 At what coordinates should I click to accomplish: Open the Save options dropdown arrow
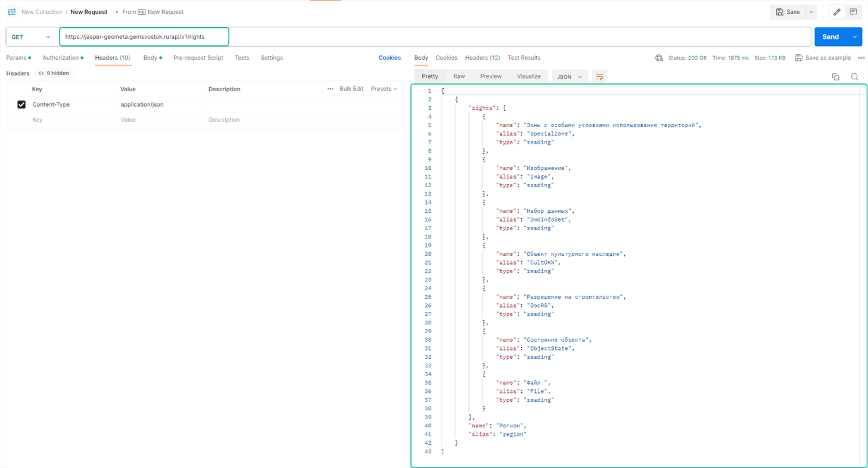[x=811, y=12]
